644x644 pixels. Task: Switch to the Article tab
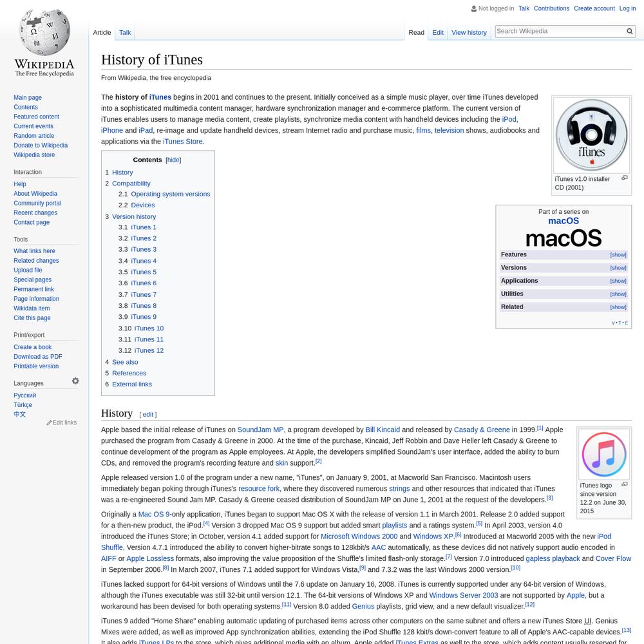coord(102,32)
